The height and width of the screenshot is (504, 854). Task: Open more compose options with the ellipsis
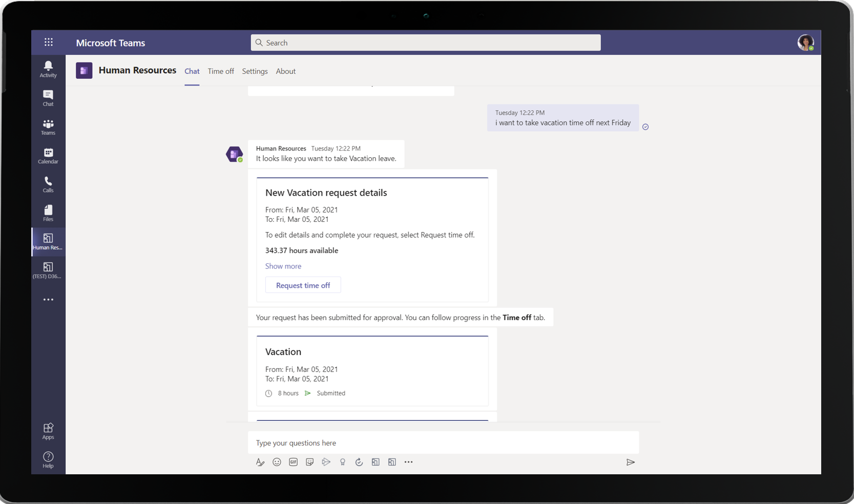(408, 462)
